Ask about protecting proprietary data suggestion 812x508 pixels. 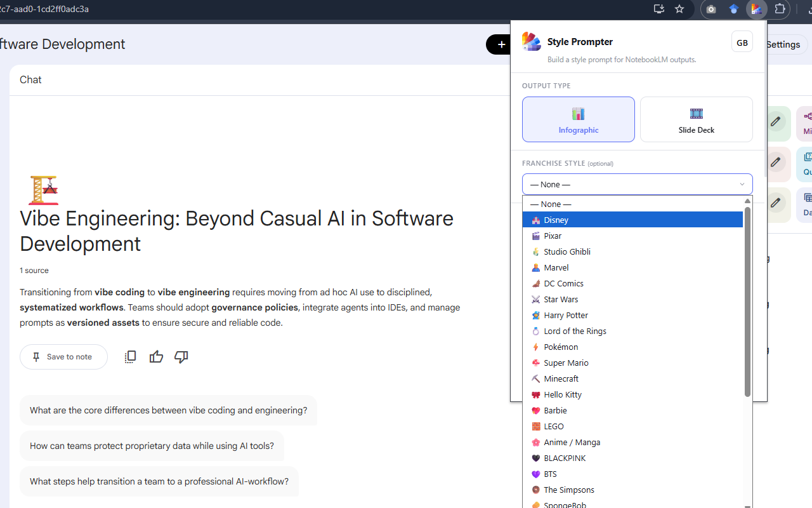coord(152,446)
